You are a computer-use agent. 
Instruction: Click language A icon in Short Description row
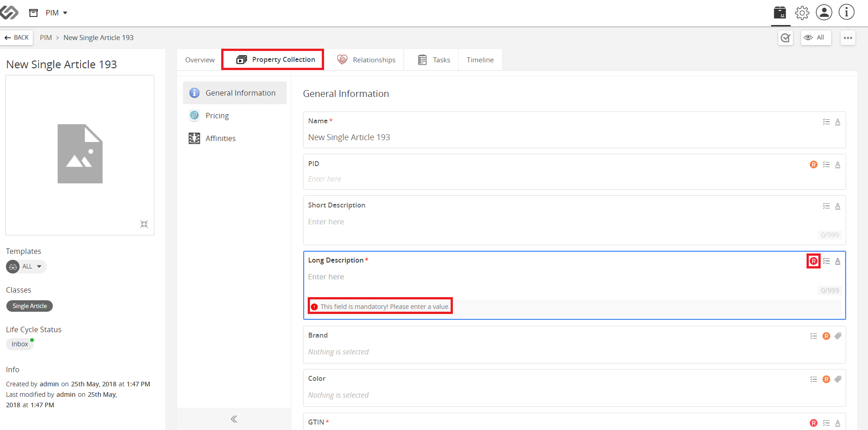[838, 206]
